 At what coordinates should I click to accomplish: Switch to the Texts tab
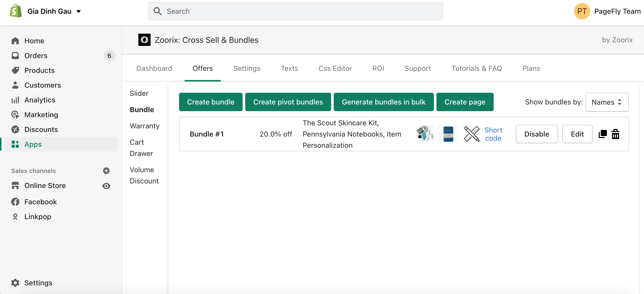tap(289, 68)
